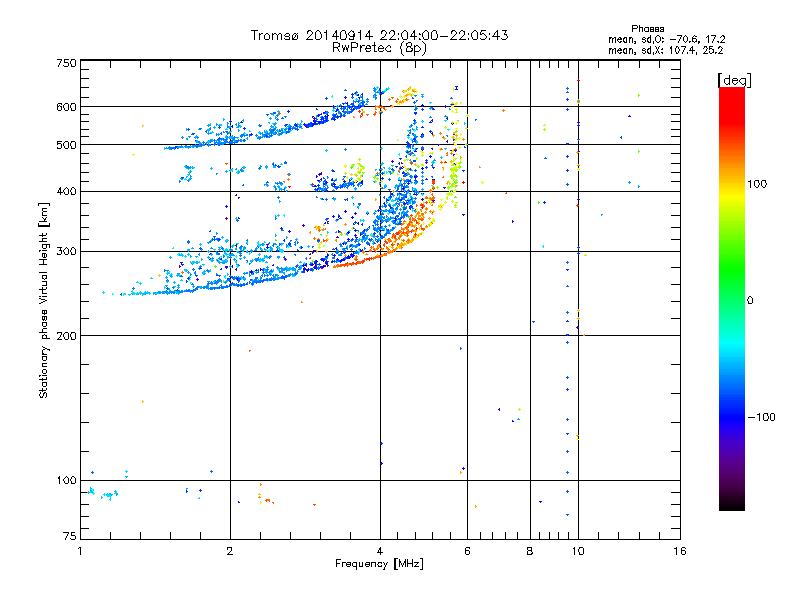The height and width of the screenshot is (600, 800).
Task: Click the '300' y-axis tick label
Action: click(66, 252)
